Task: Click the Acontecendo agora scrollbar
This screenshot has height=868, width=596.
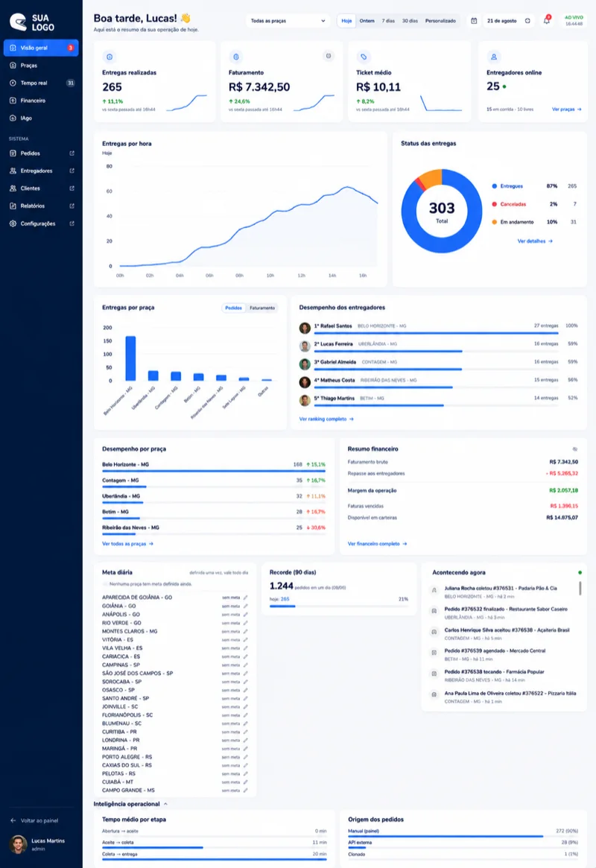Action: pos(580,588)
